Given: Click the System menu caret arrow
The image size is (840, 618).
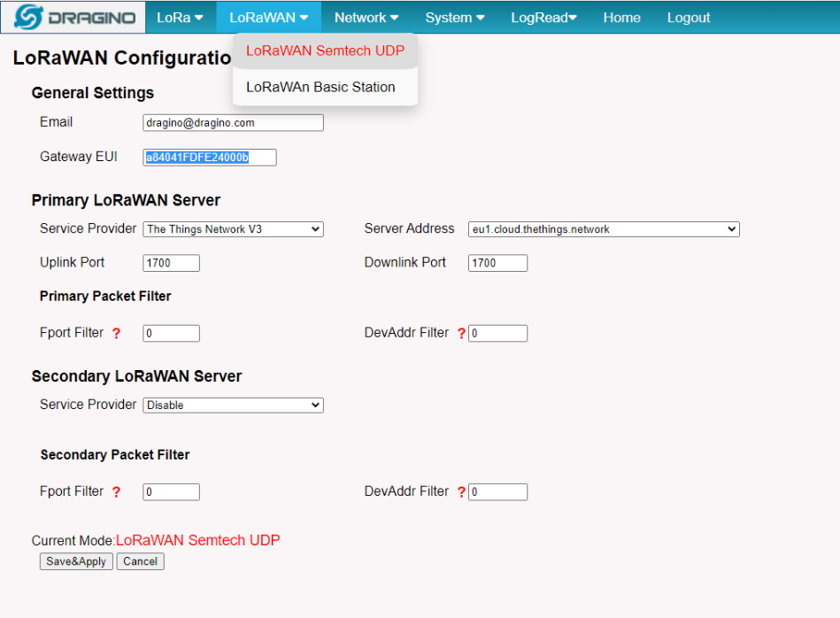Looking at the screenshot, I should coord(481,19).
